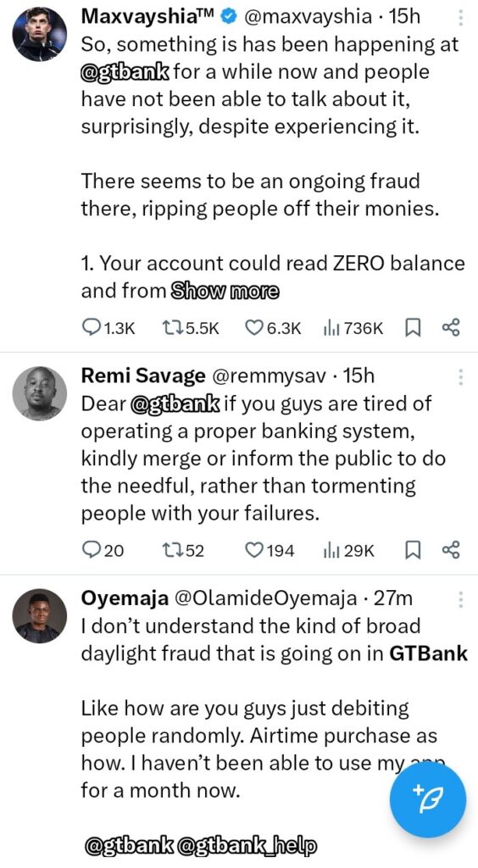Open @gtbank mention in Remi Savage's tweet
This screenshot has width=478, height=868.
tap(177, 403)
